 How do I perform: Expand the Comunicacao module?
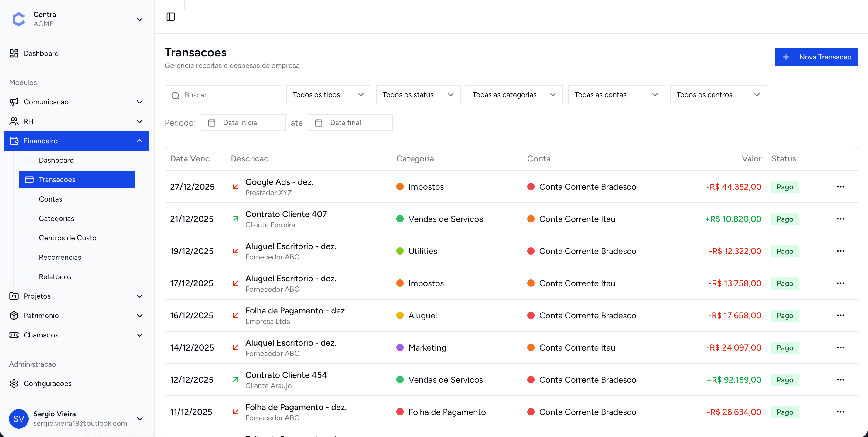coord(139,102)
